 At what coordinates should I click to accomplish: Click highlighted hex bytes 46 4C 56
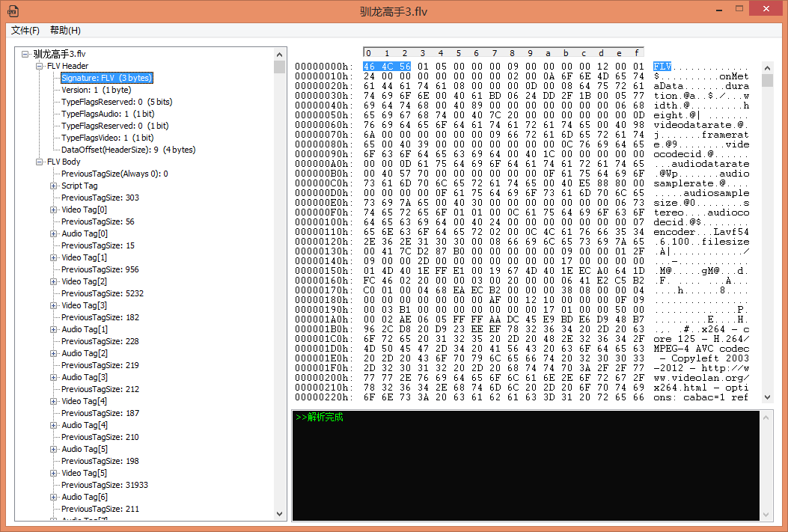click(387, 67)
